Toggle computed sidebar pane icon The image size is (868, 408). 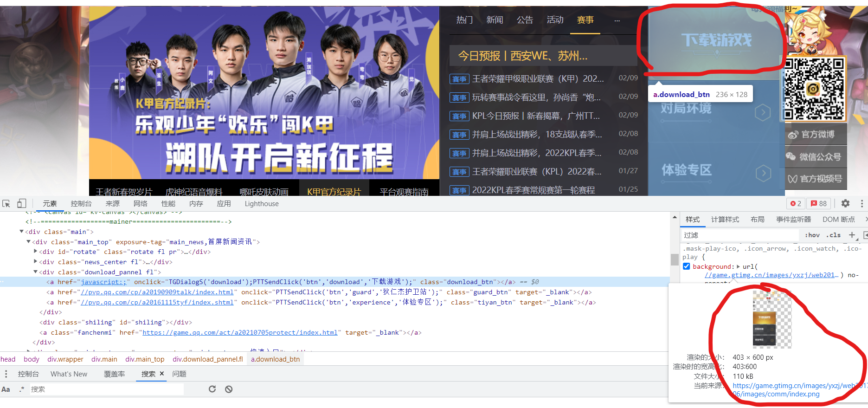coord(865,235)
